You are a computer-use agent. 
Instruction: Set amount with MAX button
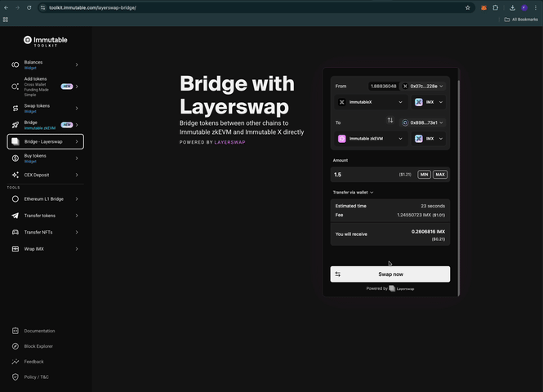pyautogui.click(x=440, y=175)
